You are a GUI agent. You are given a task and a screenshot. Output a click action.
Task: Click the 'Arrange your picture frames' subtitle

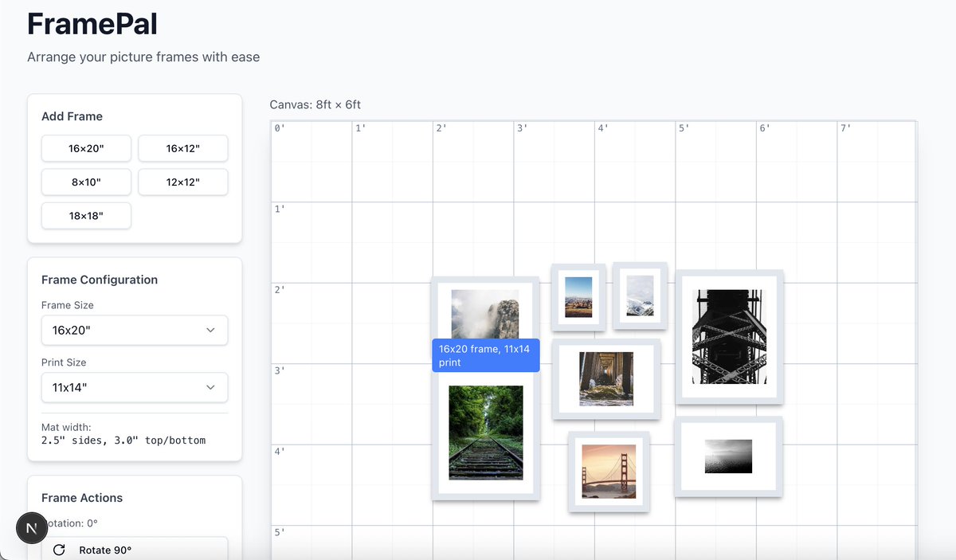[143, 57]
